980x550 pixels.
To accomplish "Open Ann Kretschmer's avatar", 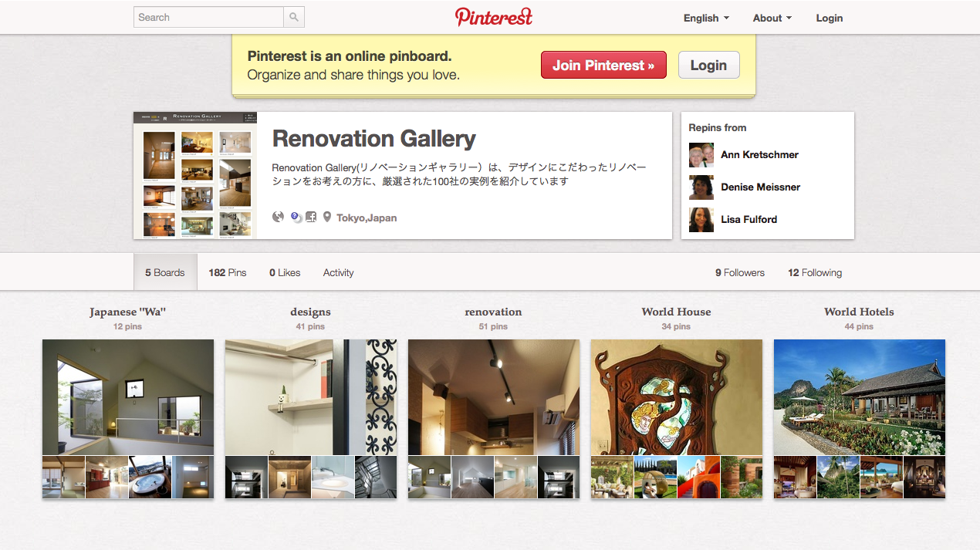I will tap(701, 154).
